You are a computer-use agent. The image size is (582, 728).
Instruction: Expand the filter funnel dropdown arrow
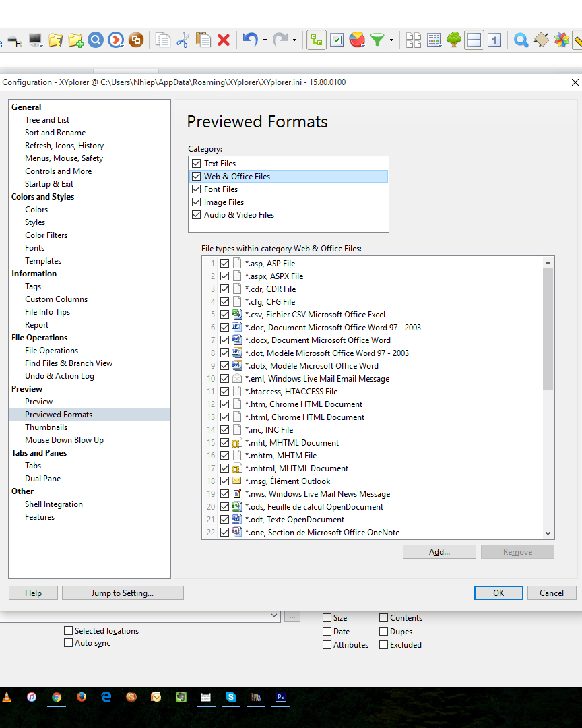[391, 40]
